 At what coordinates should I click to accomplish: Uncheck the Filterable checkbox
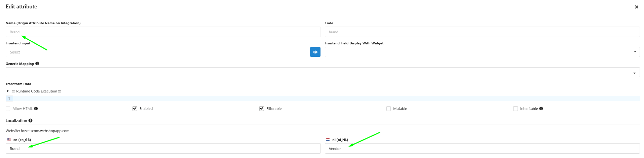(262, 109)
